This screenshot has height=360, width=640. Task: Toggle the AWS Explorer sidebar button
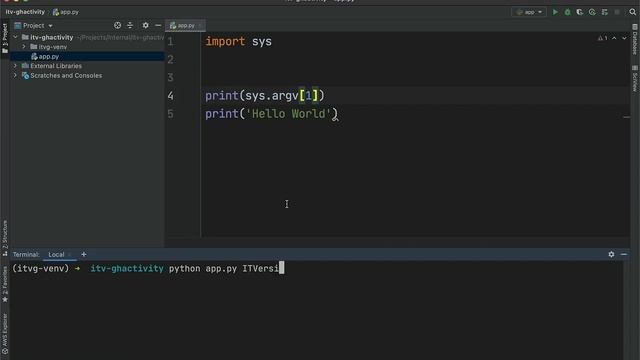click(5, 333)
